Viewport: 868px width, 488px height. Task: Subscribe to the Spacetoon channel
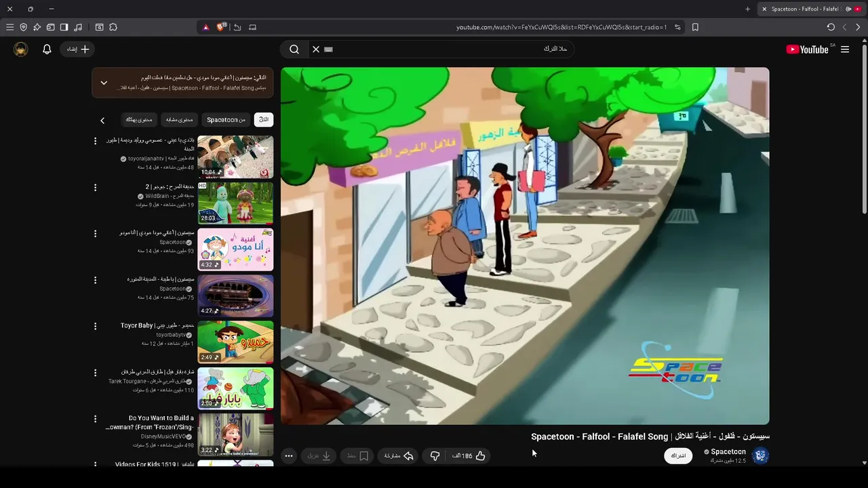click(678, 455)
